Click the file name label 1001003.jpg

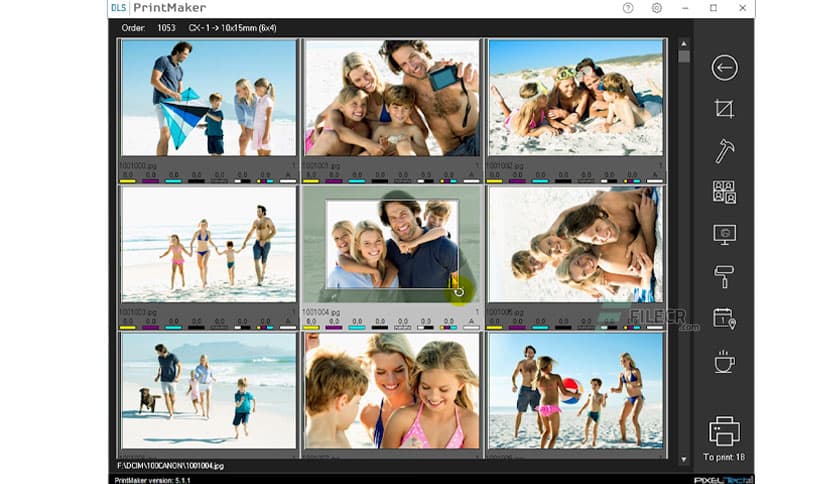pyautogui.click(x=138, y=312)
